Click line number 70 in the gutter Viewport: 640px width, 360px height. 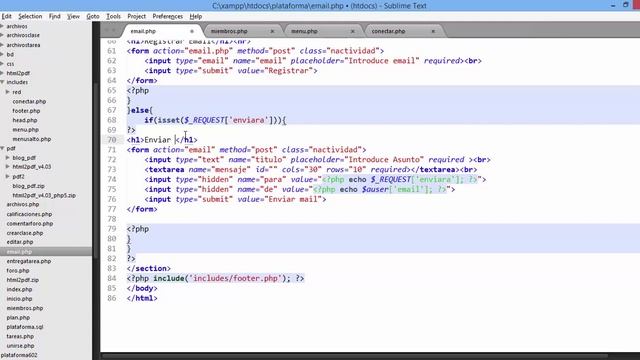click(x=111, y=140)
